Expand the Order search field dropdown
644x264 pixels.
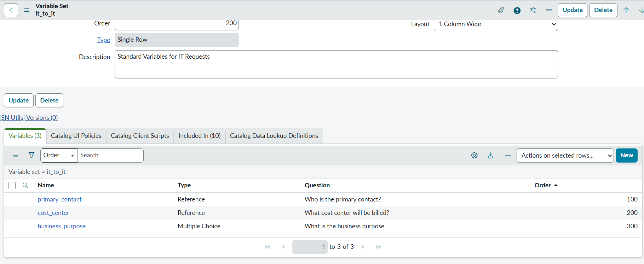[x=59, y=156]
